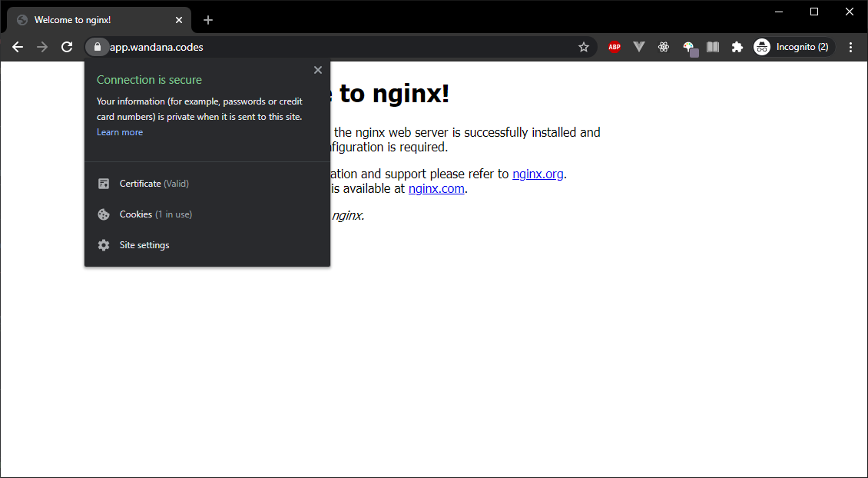The image size is (868, 478).
Task: Open the color palette extension
Action: coord(690,48)
